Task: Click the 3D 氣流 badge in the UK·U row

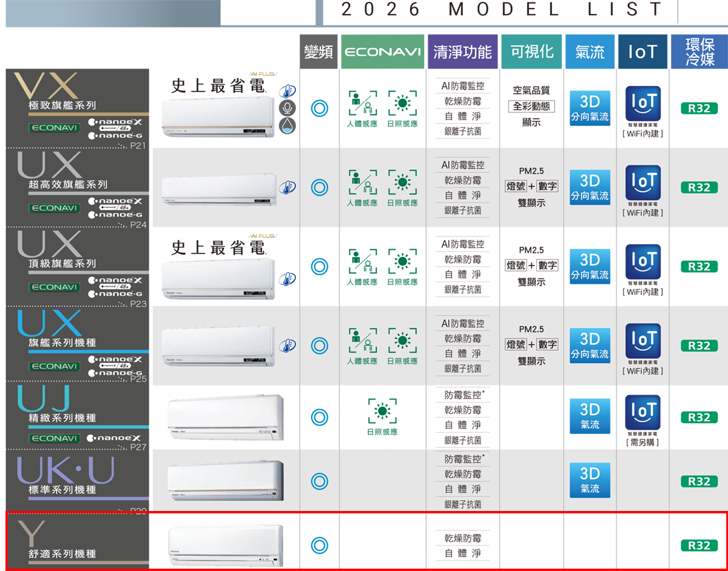Action: (590, 479)
